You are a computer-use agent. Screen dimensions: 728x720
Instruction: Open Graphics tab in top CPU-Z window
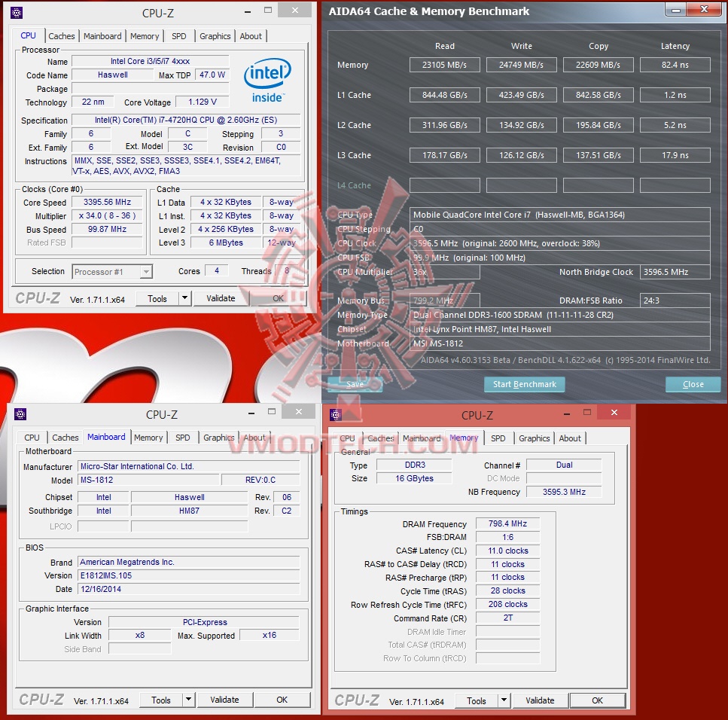215,35
